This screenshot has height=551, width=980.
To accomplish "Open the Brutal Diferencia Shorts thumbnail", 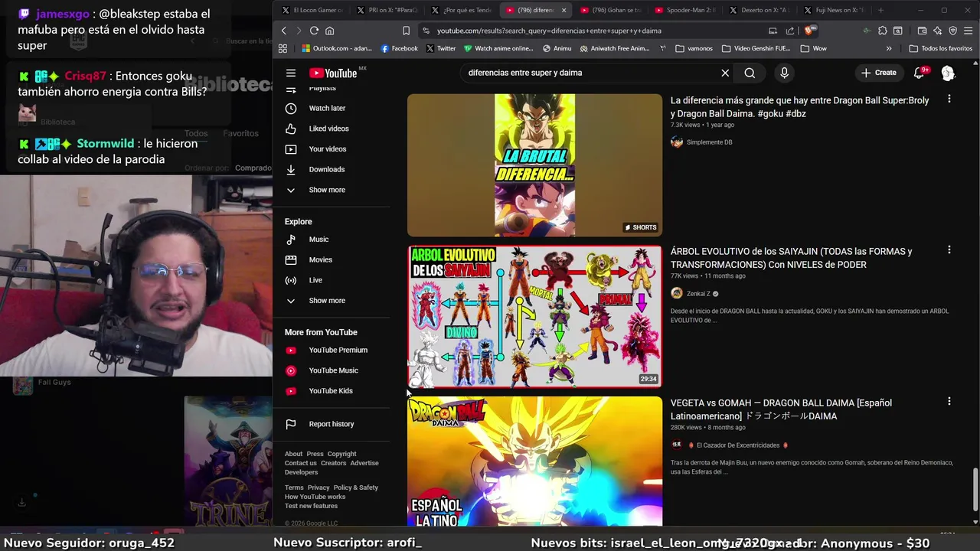I will pos(534,165).
